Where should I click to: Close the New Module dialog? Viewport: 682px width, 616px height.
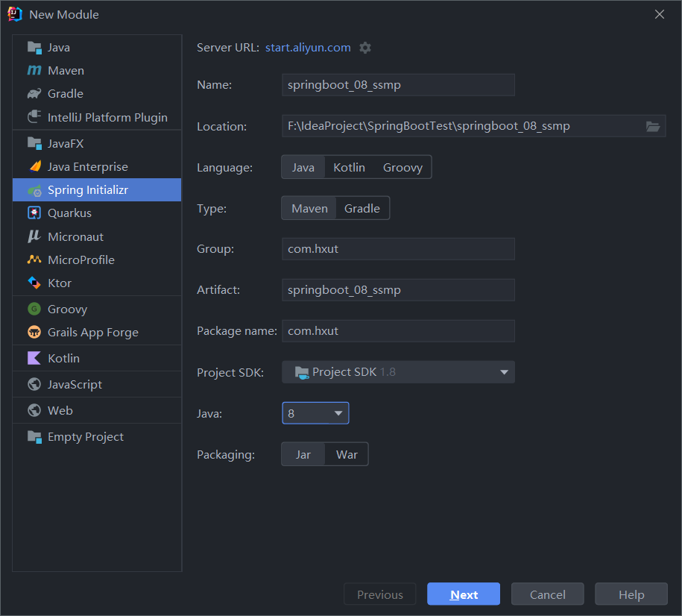pyautogui.click(x=660, y=14)
